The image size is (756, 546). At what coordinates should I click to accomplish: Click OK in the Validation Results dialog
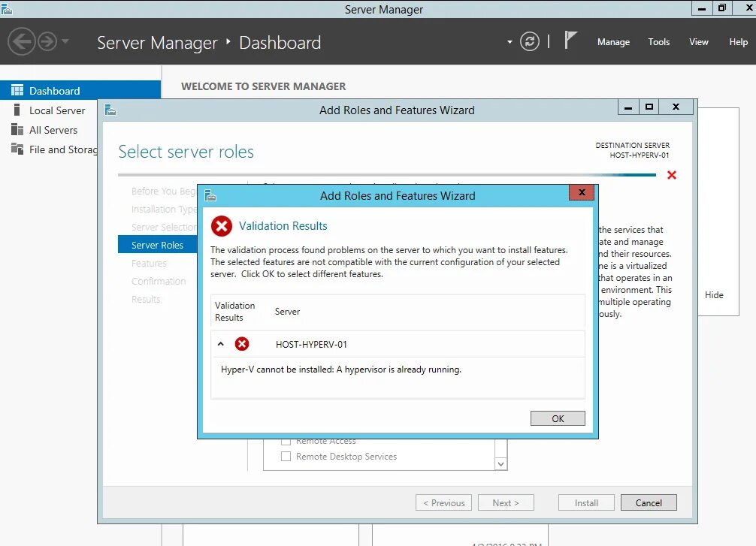[x=558, y=418]
